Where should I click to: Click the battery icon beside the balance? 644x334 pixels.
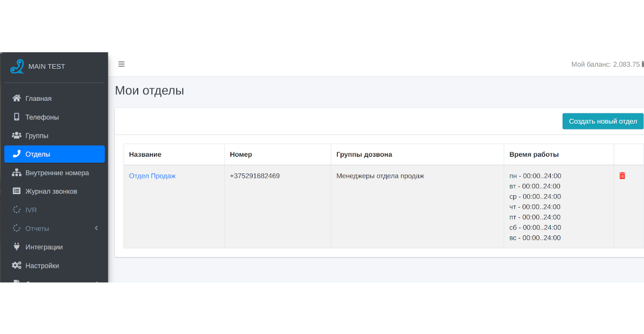point(642,63)
